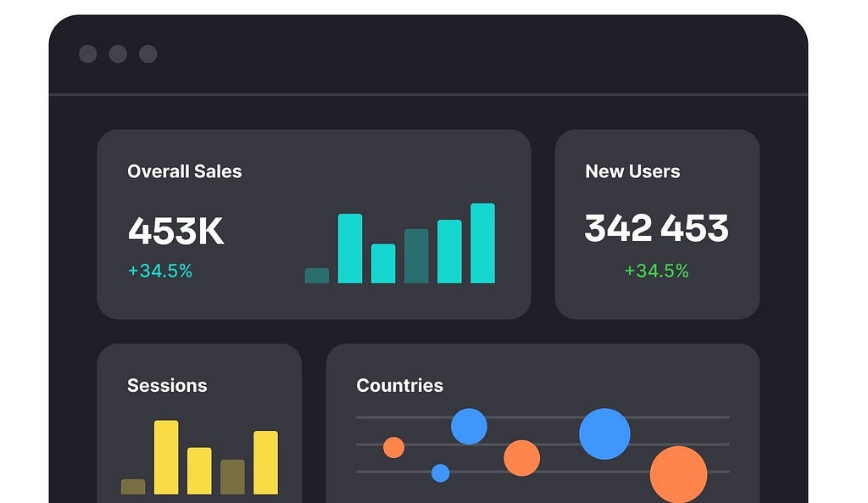Select the medium orange bubble in the middle

pyautogui.click(x=522, y=458)
